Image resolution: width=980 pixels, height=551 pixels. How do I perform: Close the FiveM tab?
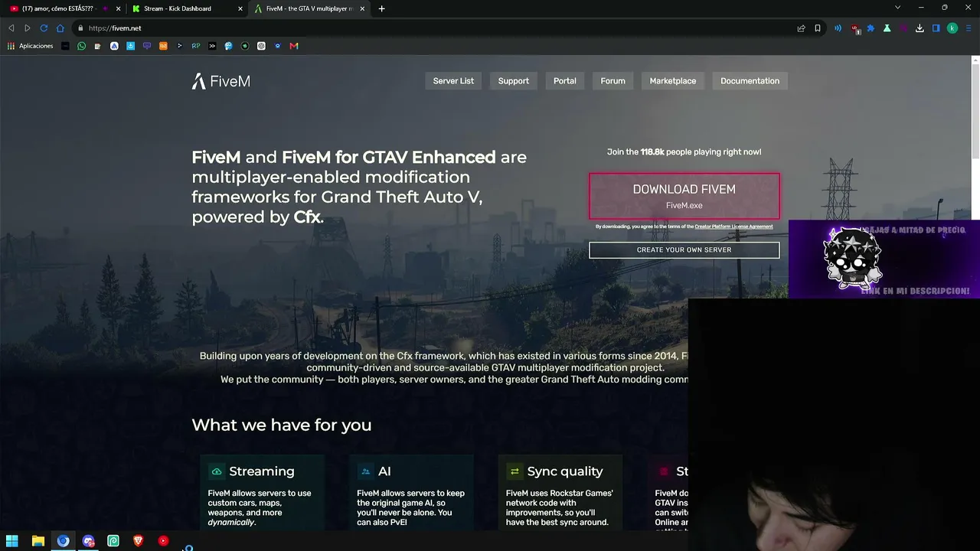[363, 8]
